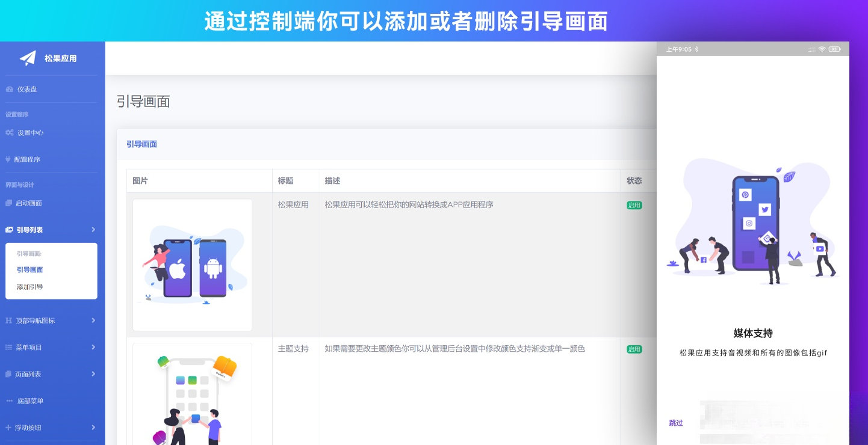868x445 pixels.
Task: Click the Bluetooth indicator in phone status bar
Action: [696, 49]
